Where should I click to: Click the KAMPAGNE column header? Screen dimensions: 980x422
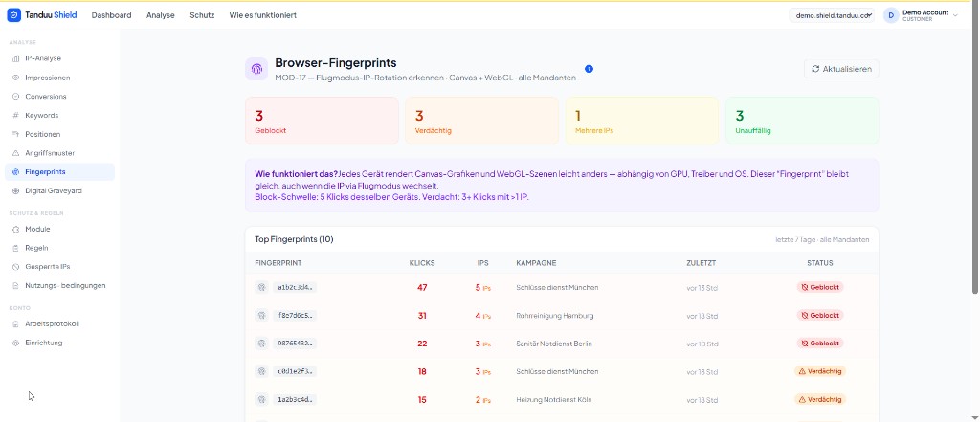[536, 263]
